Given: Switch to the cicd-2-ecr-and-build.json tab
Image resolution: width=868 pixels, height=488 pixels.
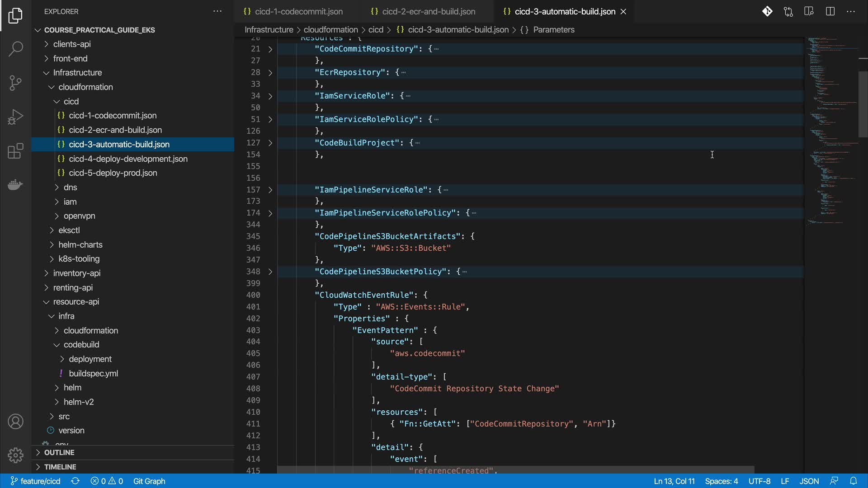Looking at the screenshot, I should 428,12.
